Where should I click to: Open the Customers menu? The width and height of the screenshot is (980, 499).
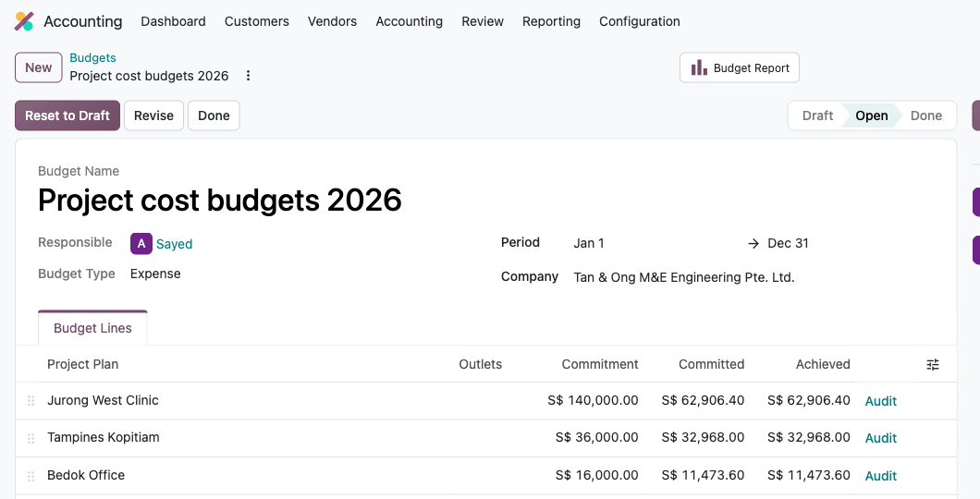(x=257, y=21)
